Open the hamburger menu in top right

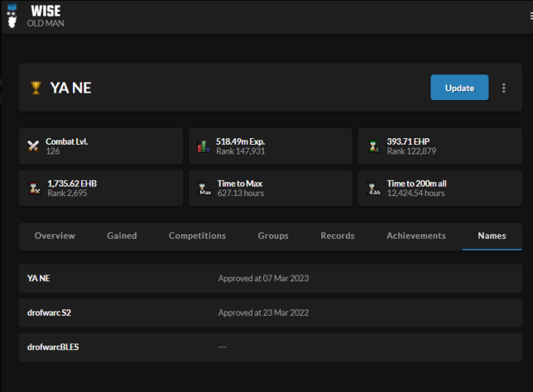pyautogui.click(x=530, y=16)
